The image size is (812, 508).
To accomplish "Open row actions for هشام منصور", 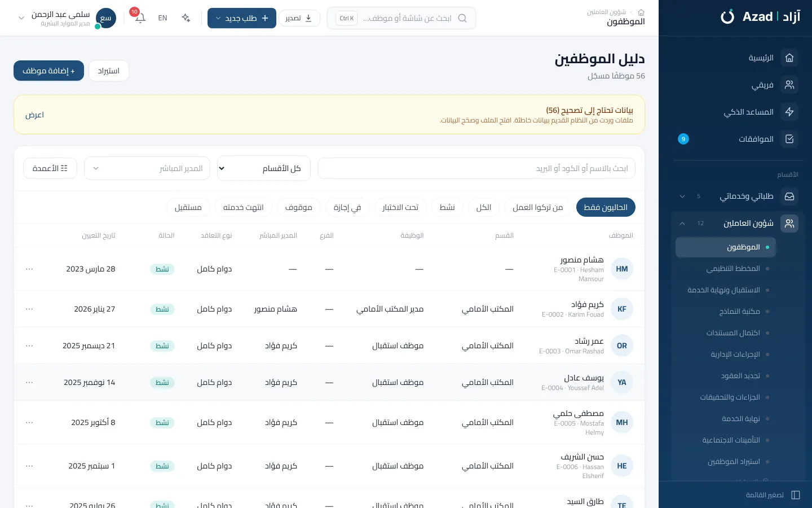I will (29, 269).
